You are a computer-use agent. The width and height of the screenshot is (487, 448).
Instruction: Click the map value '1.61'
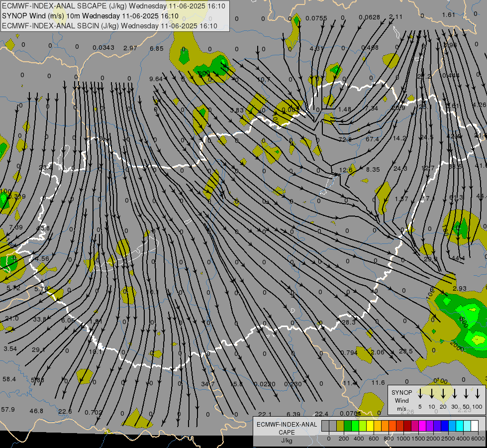[x=449, y=15]
